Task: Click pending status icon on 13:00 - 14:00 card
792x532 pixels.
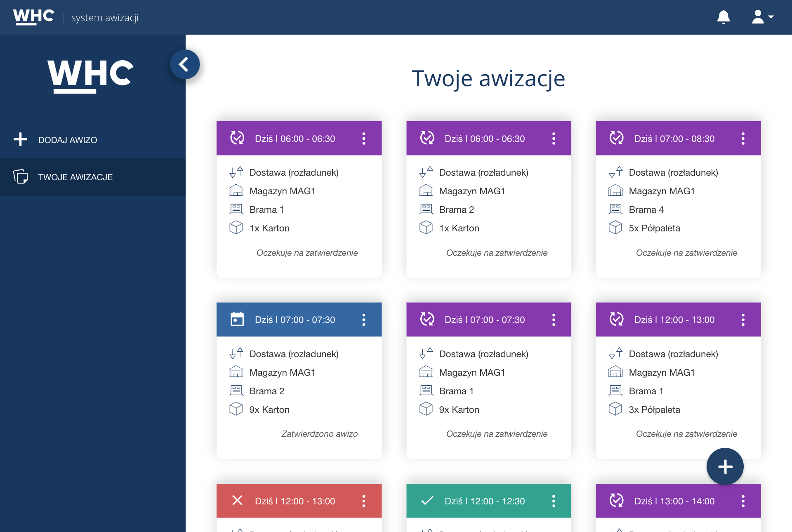Action: click(x=617, y=500)
